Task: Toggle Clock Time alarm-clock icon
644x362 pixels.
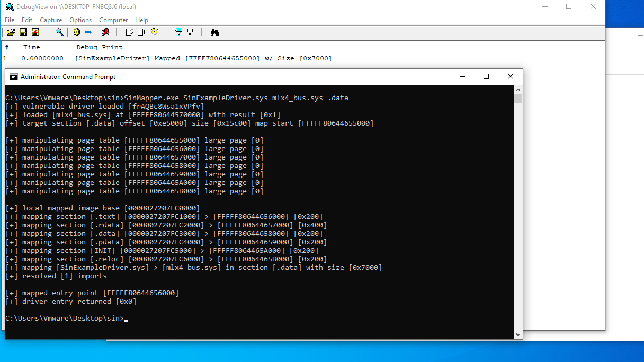Action: point(154,32)
